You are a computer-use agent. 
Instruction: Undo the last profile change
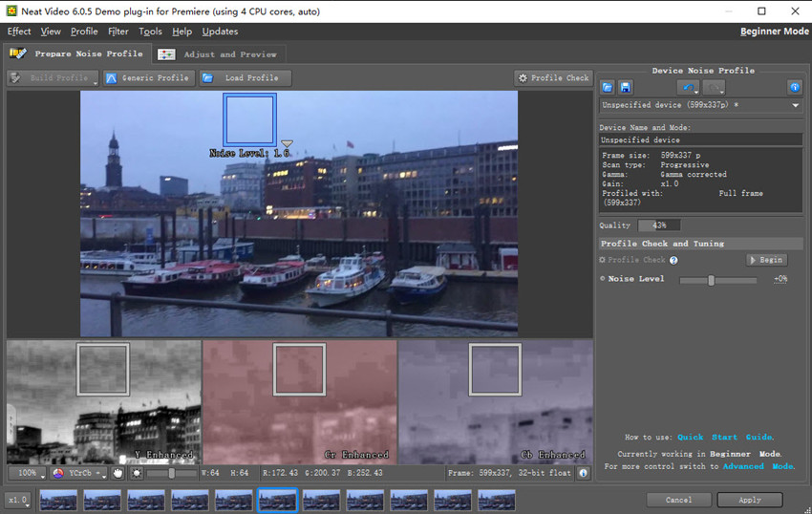[x=689, y=88]
